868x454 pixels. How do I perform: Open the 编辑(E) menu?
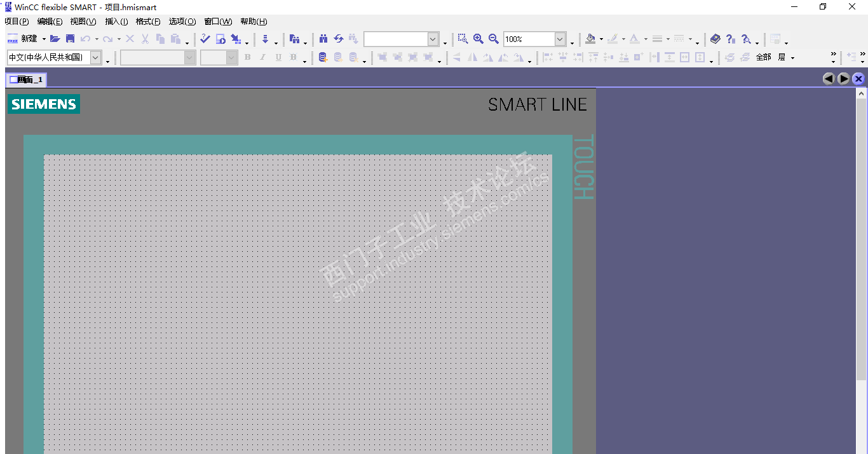point(50,22)
